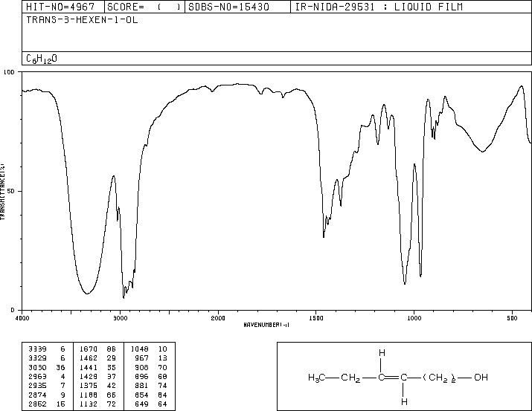Click the (CH2)2 group in the structure

point(440,378)
